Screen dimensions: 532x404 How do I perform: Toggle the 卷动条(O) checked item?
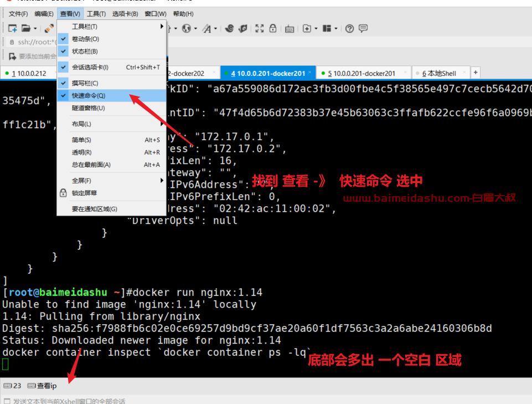112,39
